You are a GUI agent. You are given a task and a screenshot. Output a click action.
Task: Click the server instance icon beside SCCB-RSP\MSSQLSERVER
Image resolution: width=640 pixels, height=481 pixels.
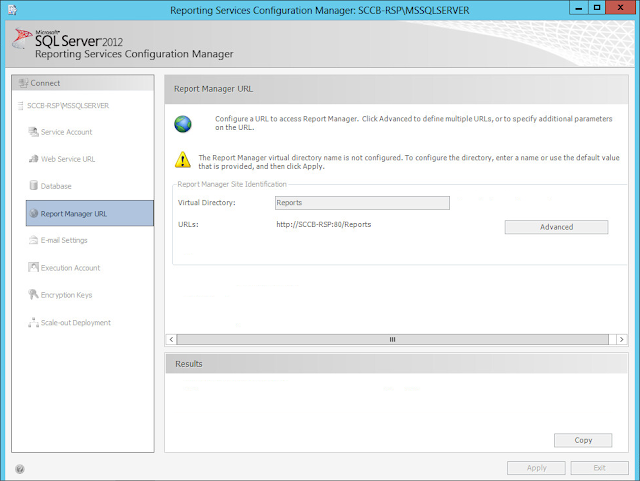[20, 106]
